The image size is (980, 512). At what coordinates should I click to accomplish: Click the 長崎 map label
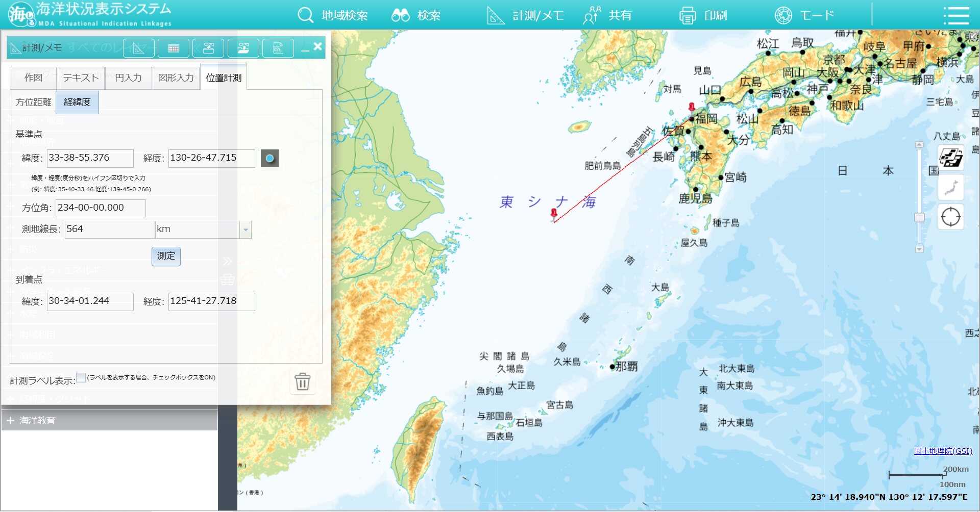tap(664, 157)
